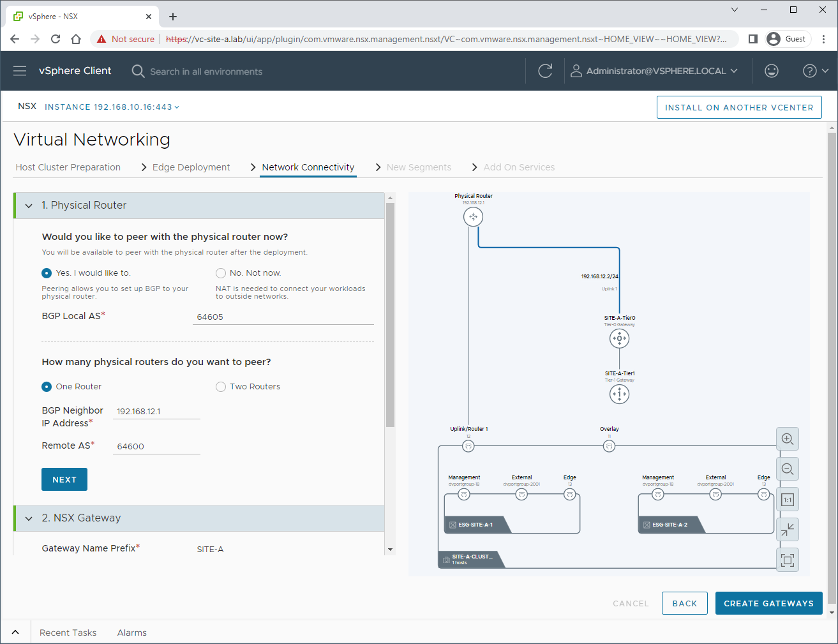This screenshot has height=644, width=838.
Task: Click ESG-SITE-A-2 Edge port icon
Action: [x=764, y=495]
